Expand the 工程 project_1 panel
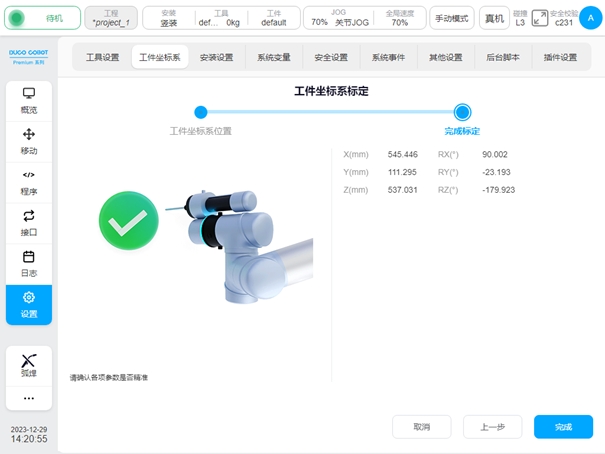This screenshot has width=605, height=454. pyautogui.click(x=111, y=18)
